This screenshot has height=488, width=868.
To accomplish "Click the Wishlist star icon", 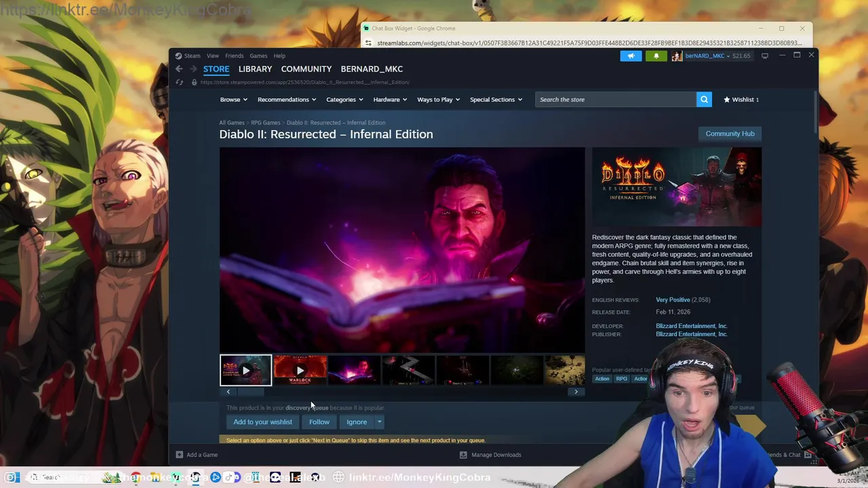I will tap(727, 100).
